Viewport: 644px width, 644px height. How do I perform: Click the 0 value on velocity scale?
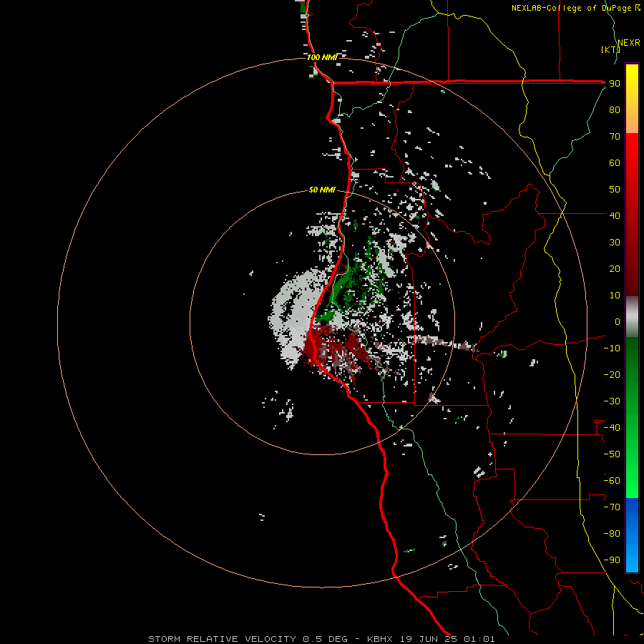(618, 321)
